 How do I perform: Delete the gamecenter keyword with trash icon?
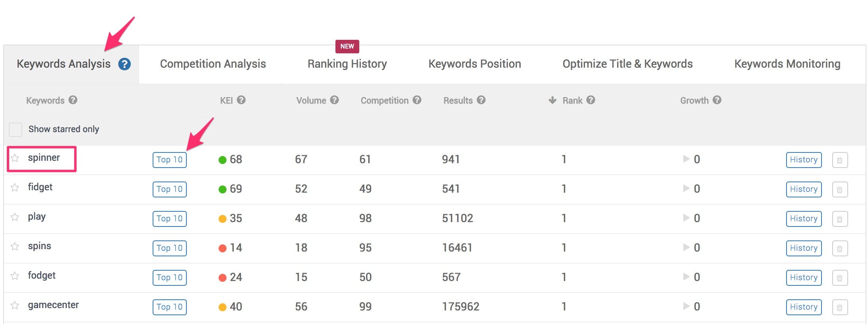point(840,307)
